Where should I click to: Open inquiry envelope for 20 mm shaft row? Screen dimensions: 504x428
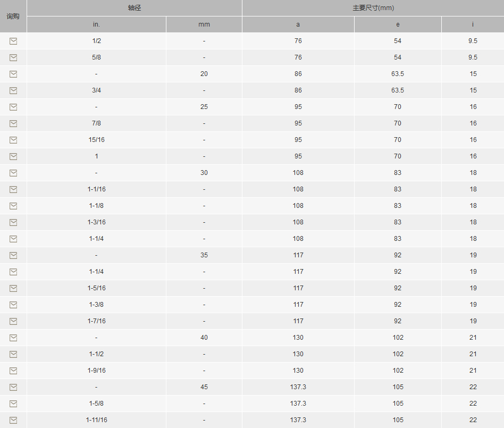(13, 74)
